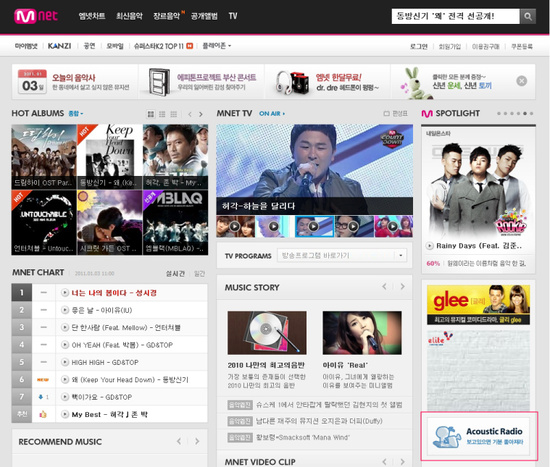550x467 pixels.
Task: Open the KANZI sub-menu link
Action: (59, 46)
